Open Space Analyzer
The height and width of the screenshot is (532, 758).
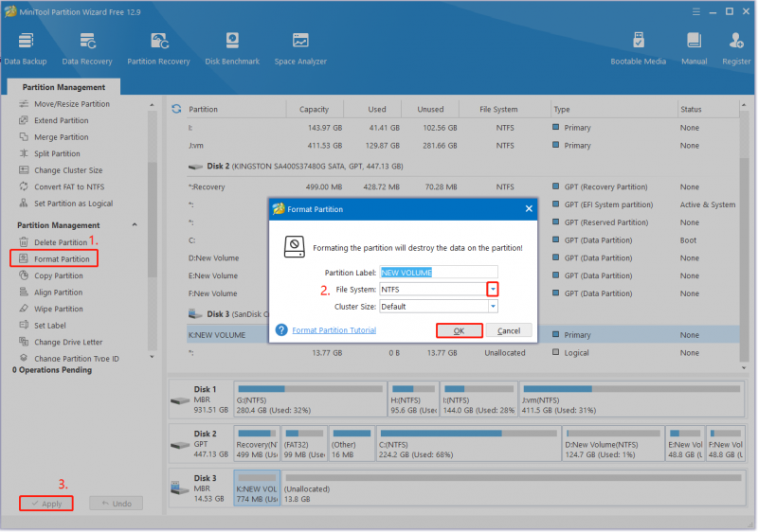(x=300, y=48)
